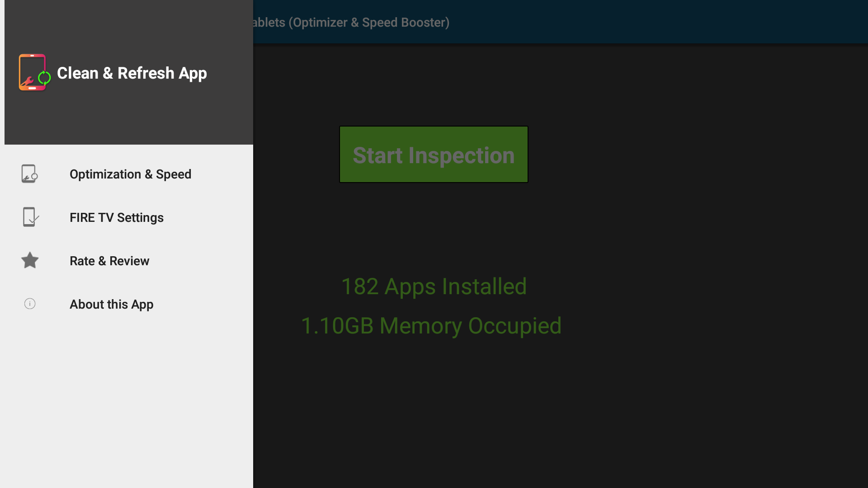Click the "Settings" word in FIRE TV Settings

(140, 218)
